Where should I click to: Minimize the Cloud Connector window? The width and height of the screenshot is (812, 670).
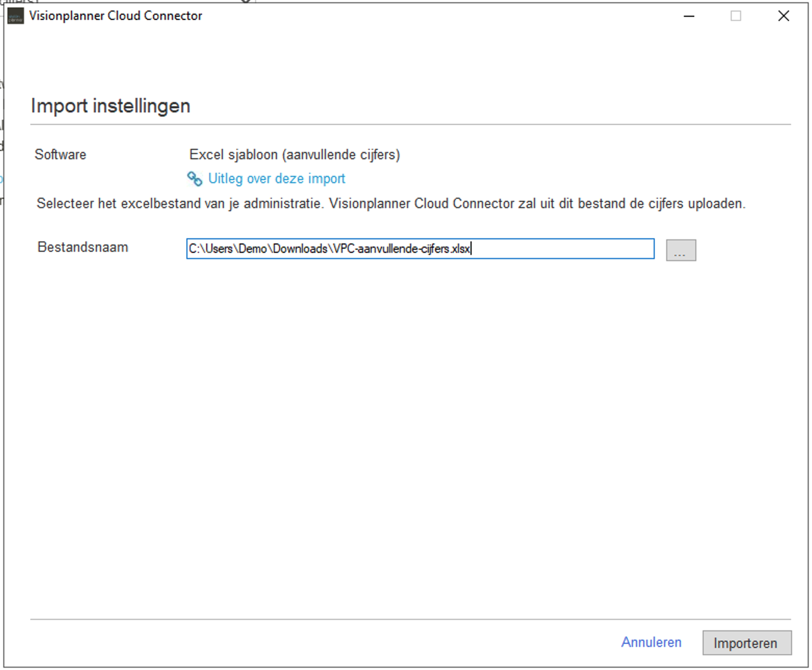[689, 16]
